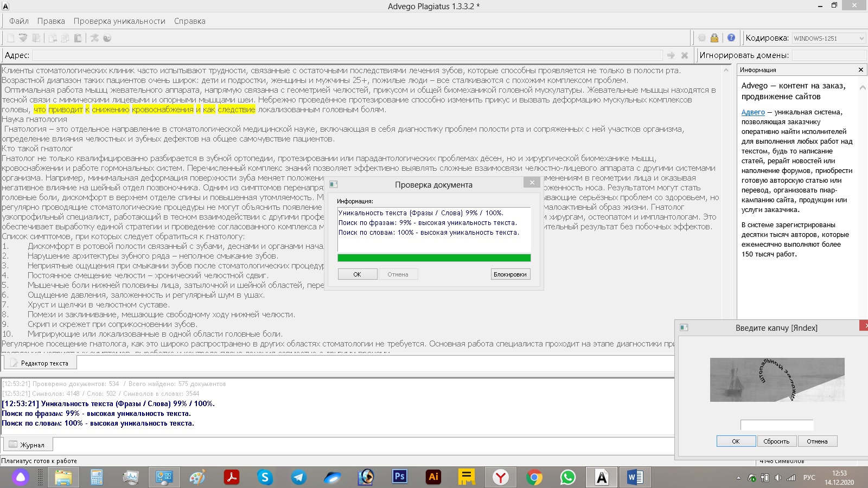Open the Правка menu

(51, 21)
